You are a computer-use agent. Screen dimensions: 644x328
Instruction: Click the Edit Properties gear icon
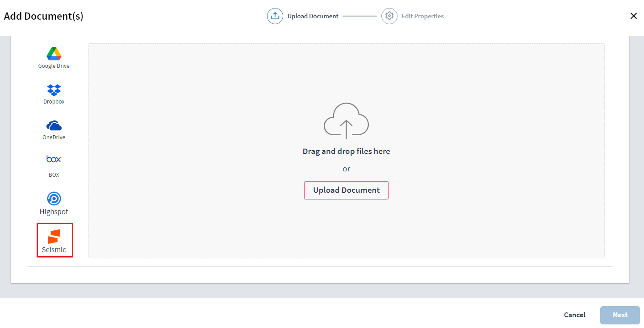point(389,16)
